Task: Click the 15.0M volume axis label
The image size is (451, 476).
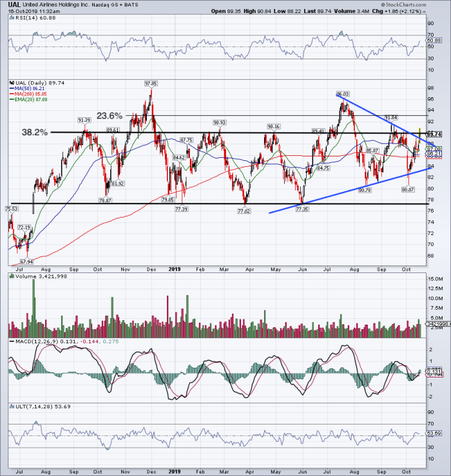Action: point(435,279)
